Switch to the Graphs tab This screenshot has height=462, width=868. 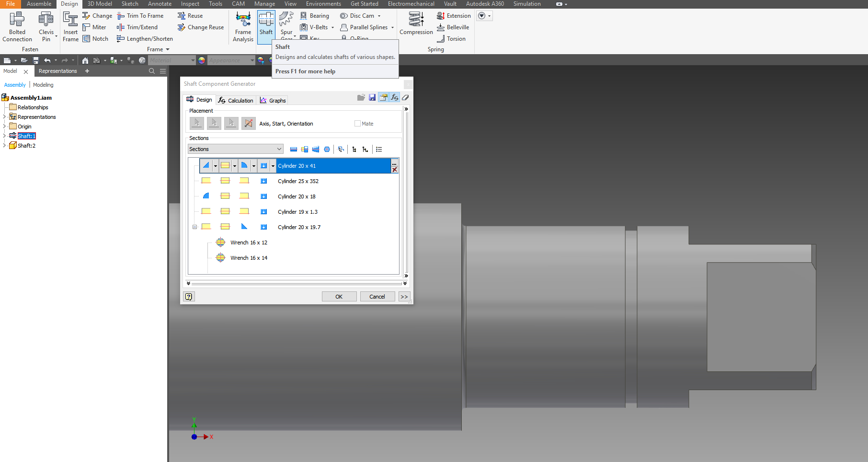pos(273,100)
